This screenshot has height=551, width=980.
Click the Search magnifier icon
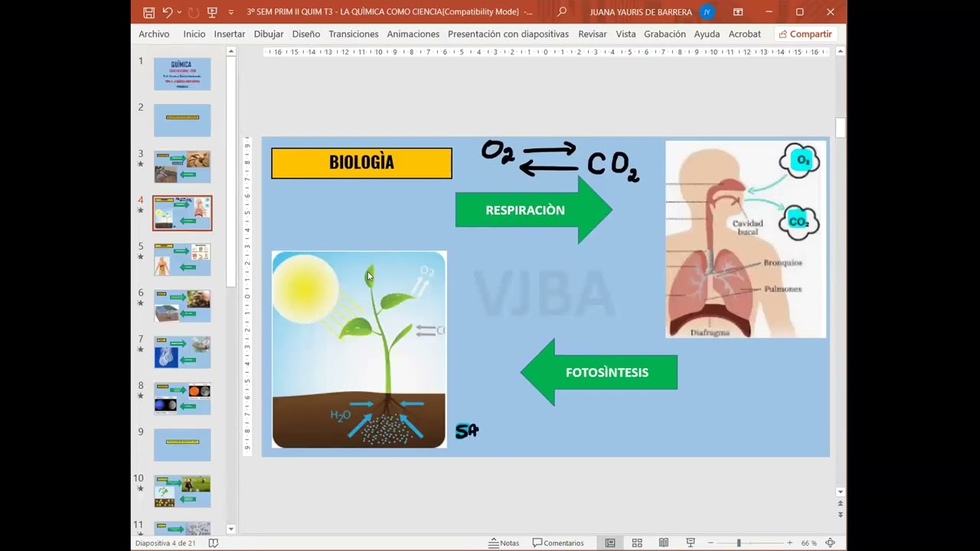tap(562, 12)
